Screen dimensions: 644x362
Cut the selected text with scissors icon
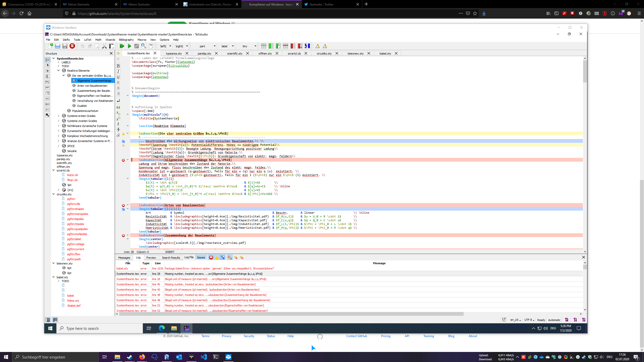[x=104, y=46]
